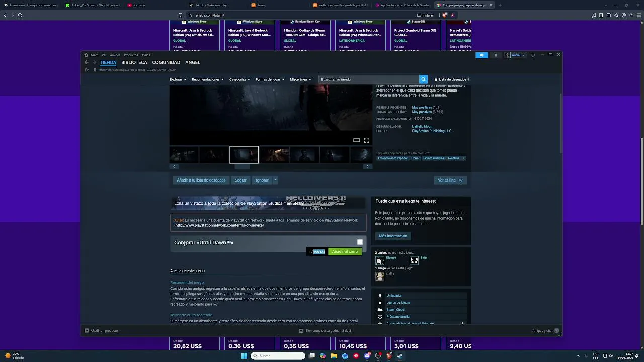Expand the Explorar store menu
Image resolution: width=644 pixels, height=362 pixels.
[x=178, y=79]
